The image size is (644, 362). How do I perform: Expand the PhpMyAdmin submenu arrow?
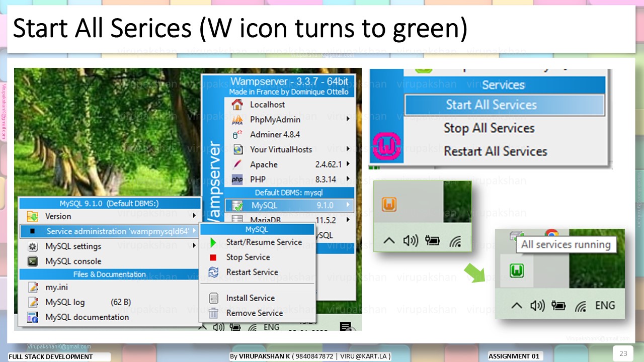click(x=348, y=120)
